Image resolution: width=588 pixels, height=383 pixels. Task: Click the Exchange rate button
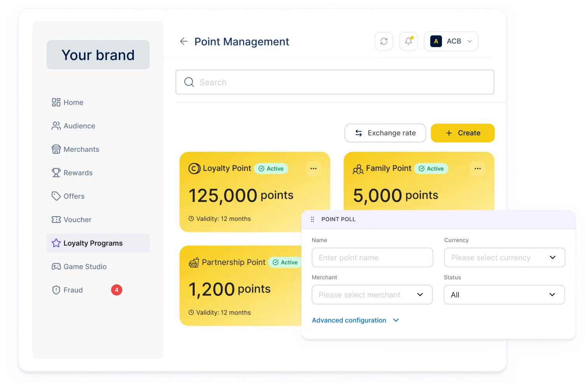click(x=385, y=133)
